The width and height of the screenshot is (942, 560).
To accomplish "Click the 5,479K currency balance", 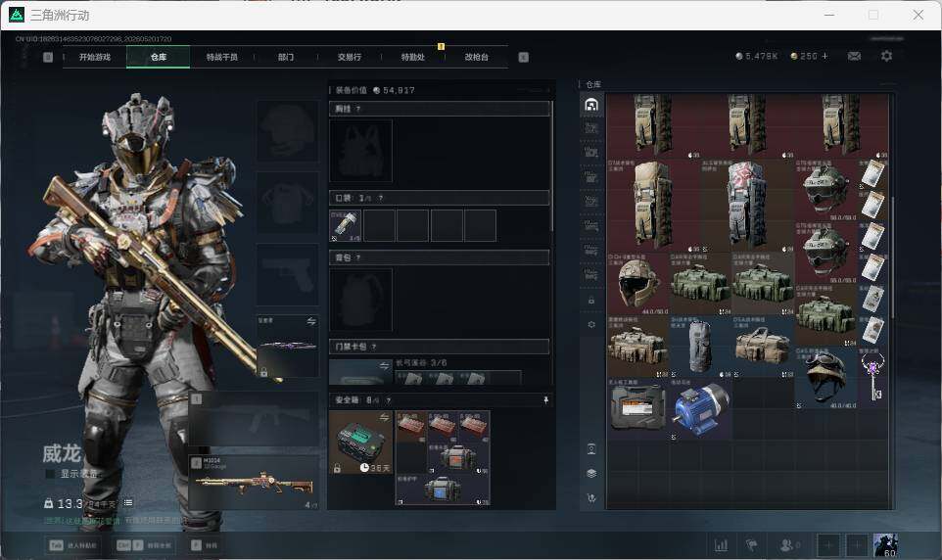I will coord(756,56).
